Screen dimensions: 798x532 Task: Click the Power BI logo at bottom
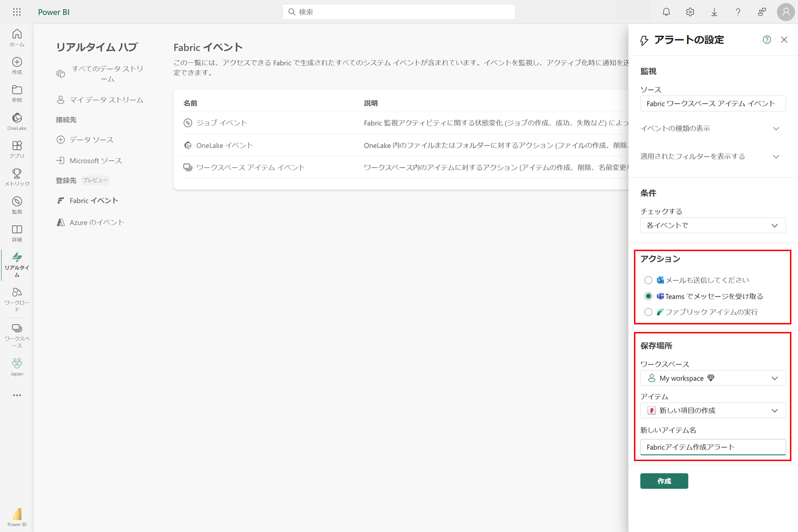coord(17,517)
